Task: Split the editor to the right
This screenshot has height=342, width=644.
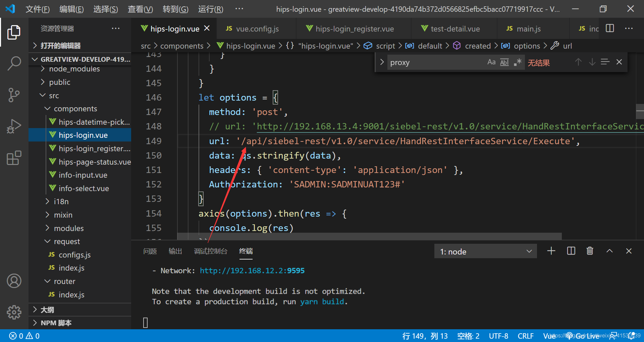Action: [x=610, y=28]
